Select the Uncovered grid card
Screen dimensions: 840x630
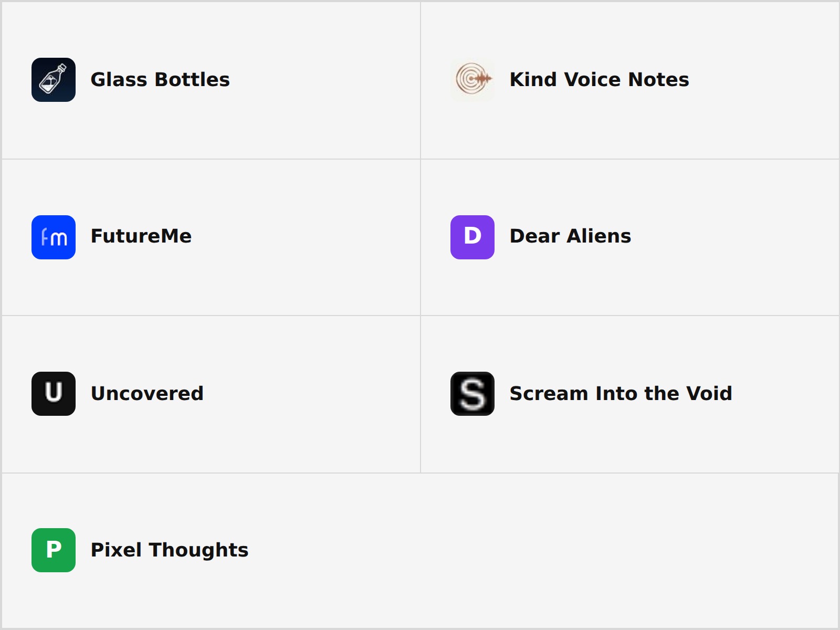point(211,394)
